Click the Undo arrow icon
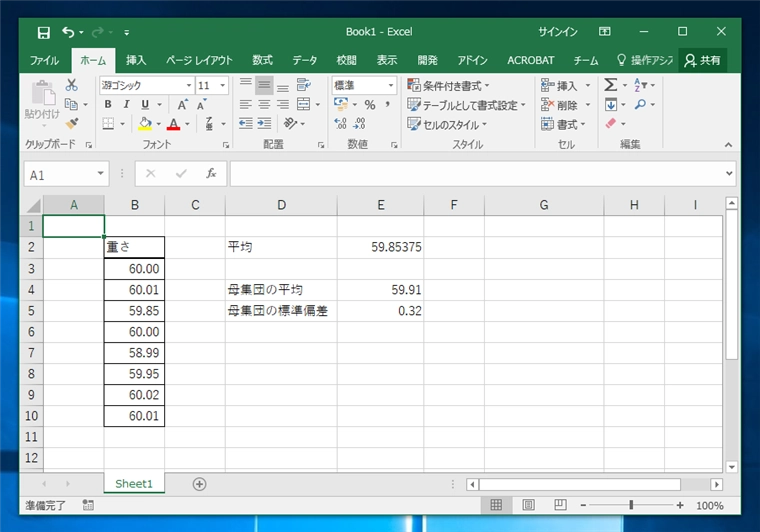The height and width of the screenshot is (532, 760). (68, 32)
